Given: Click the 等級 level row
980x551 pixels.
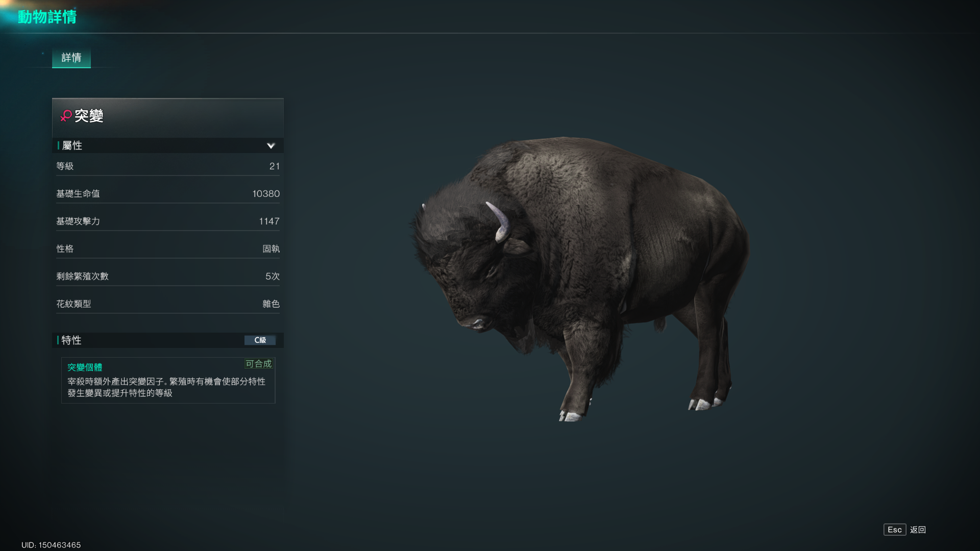Looking at the screenshot, I should 168,166.
